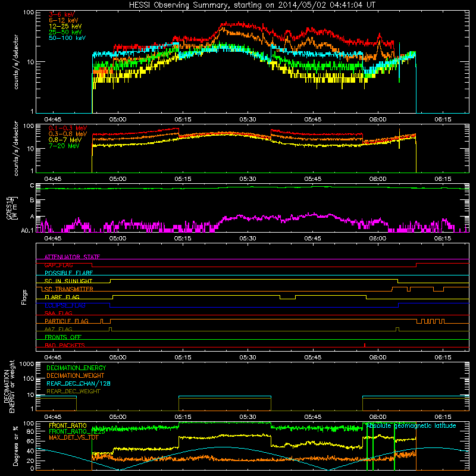Click the REAR_DEC_CHAN/128 legend label
The width and height of the screenshot is (476, 476).
pos(79,383)
